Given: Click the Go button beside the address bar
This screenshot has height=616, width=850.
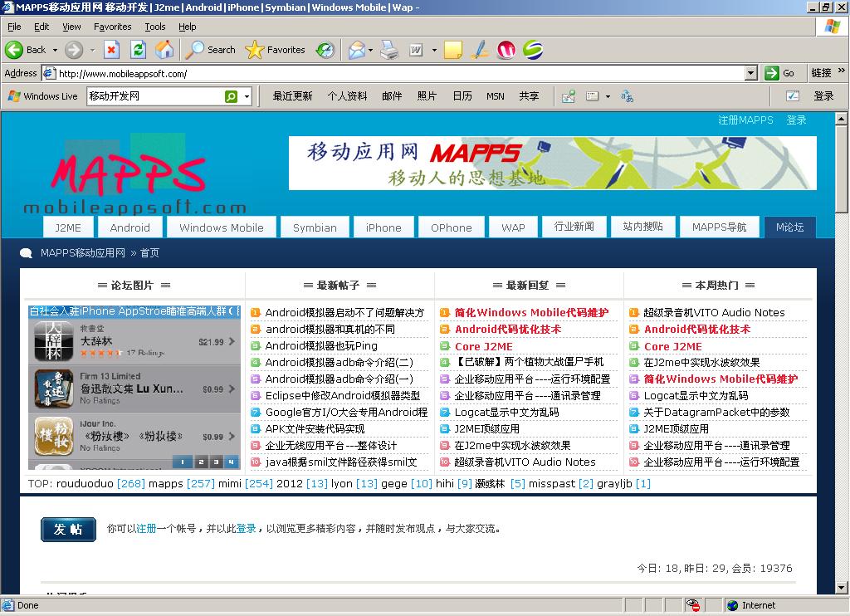Looking at the screenshot, I should pos(780,73).
